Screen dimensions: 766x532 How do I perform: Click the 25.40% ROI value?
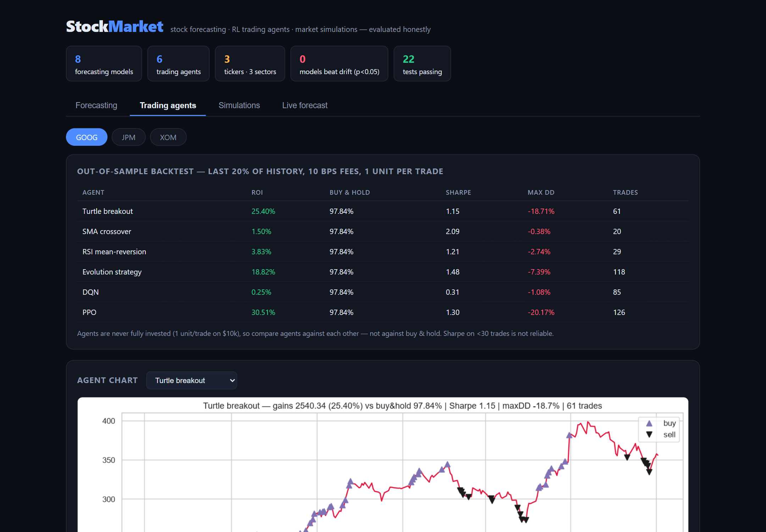coord(263,211)
